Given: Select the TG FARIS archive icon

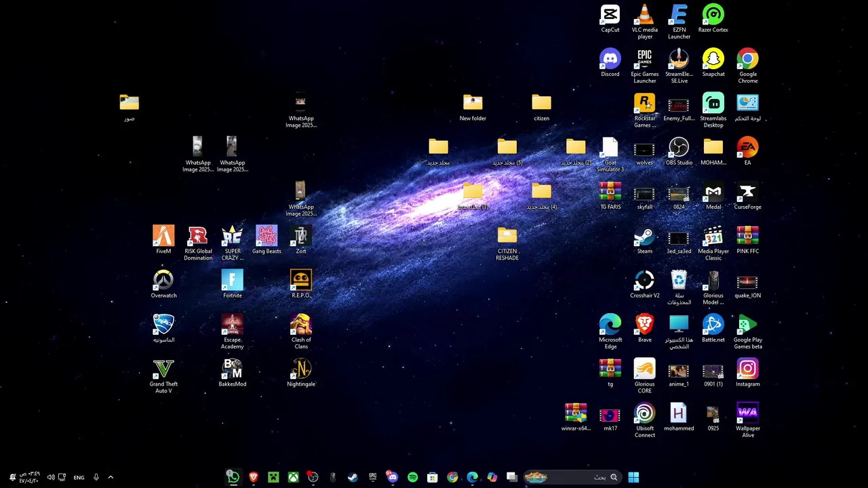Looking at the screenshot, I should [610, 196].
